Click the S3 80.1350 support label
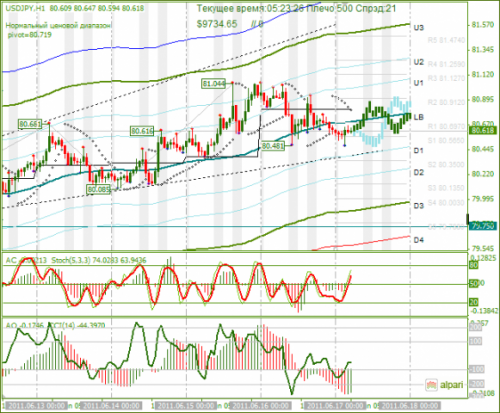 tap(446, 188)
